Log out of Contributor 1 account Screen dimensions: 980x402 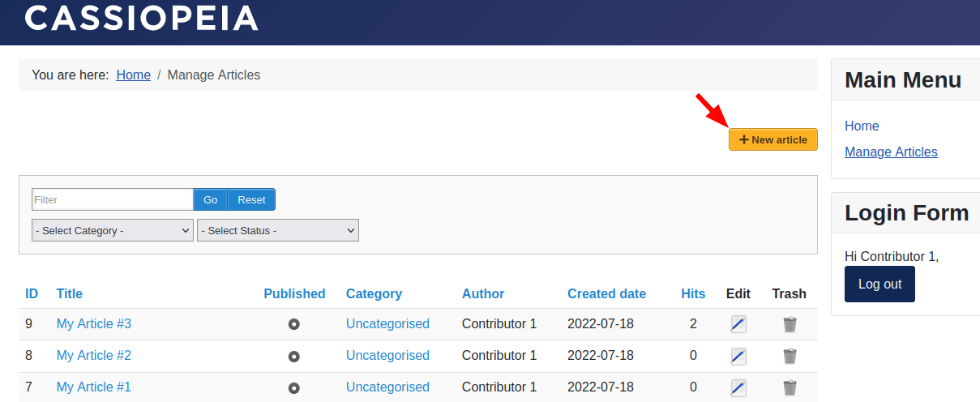(879, 284)
